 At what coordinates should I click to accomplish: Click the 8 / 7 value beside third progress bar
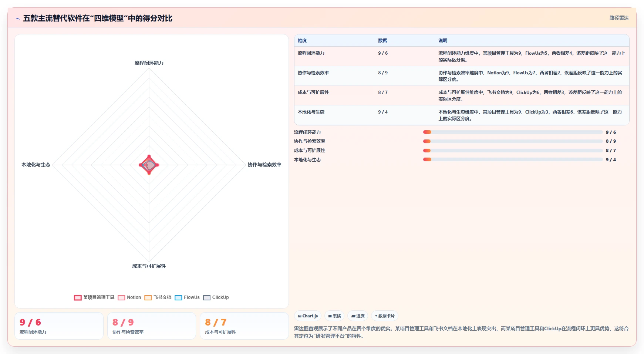point(611,151)
